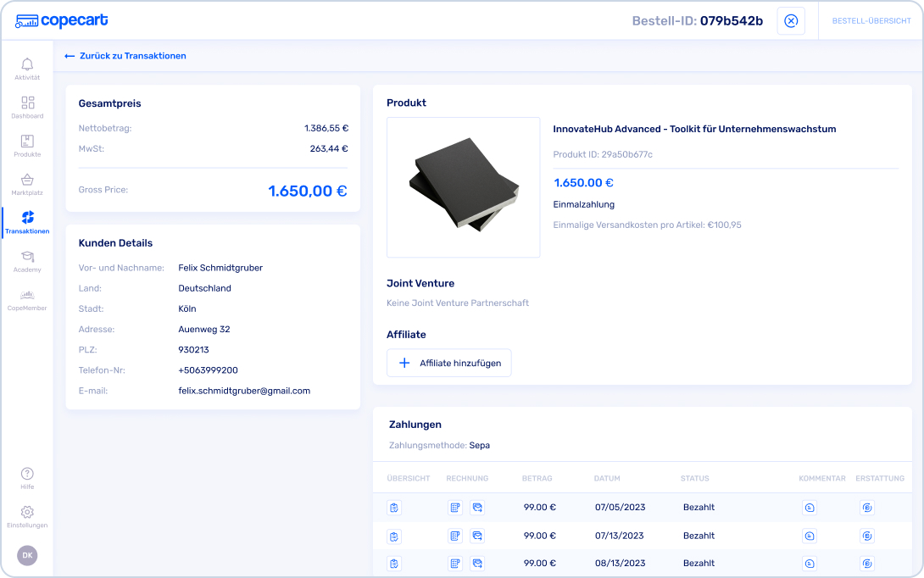The image size is (924, 578).
Task: Send invoice mail icon for 07/13/2023 payment
Action: pyautogui.click(x=477, y=536)
